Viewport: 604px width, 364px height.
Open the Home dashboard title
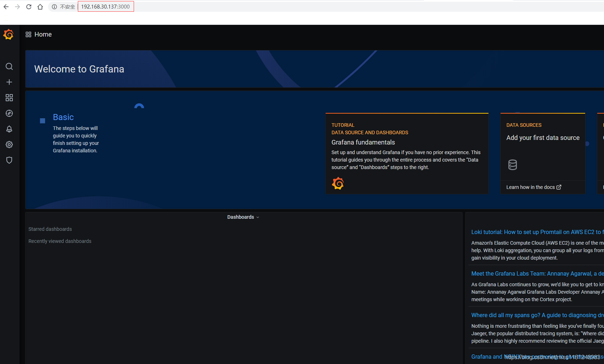[x=43, y=34]
